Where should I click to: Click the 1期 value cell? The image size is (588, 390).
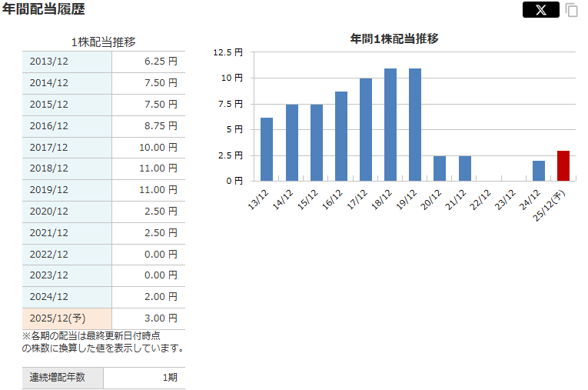click(x=145, y=378)
